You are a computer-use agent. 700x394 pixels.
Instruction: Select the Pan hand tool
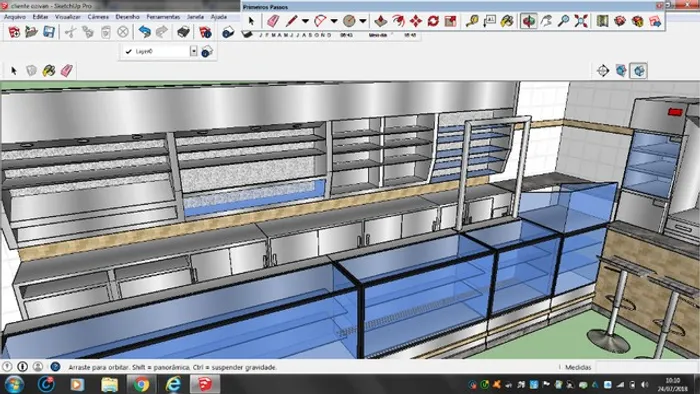546,21
